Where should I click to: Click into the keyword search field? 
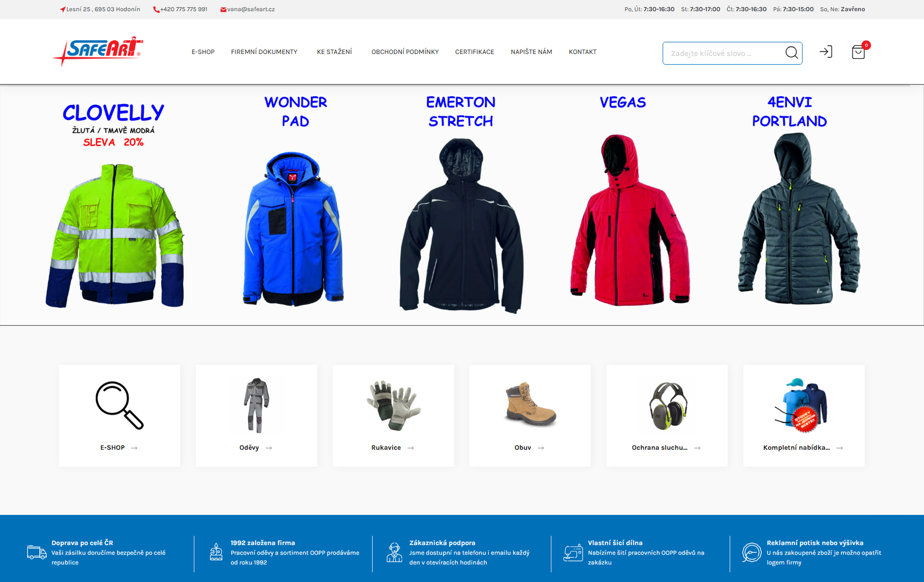(x=724, y=53)
